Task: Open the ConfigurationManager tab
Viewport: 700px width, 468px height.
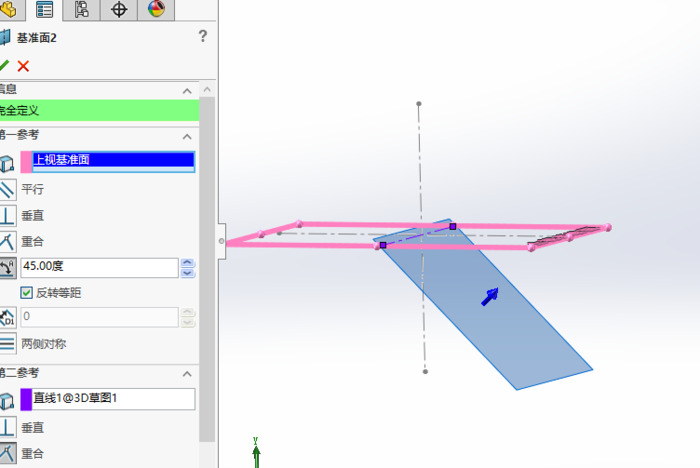Action: (x=82, y=10)
